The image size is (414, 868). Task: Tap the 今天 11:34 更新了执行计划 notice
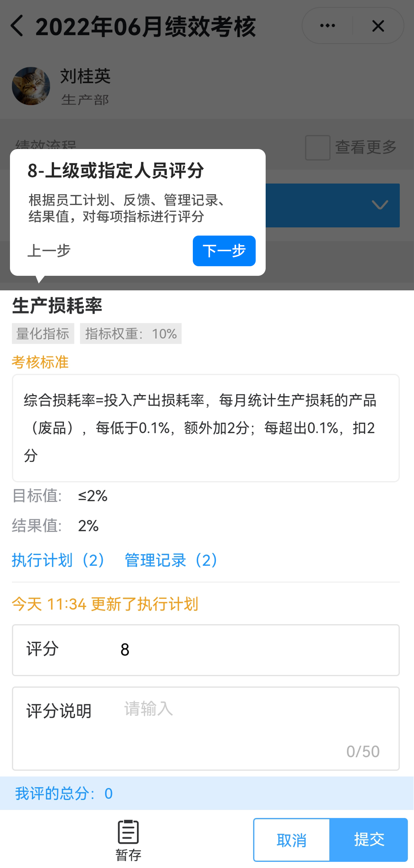pos(105,604)
